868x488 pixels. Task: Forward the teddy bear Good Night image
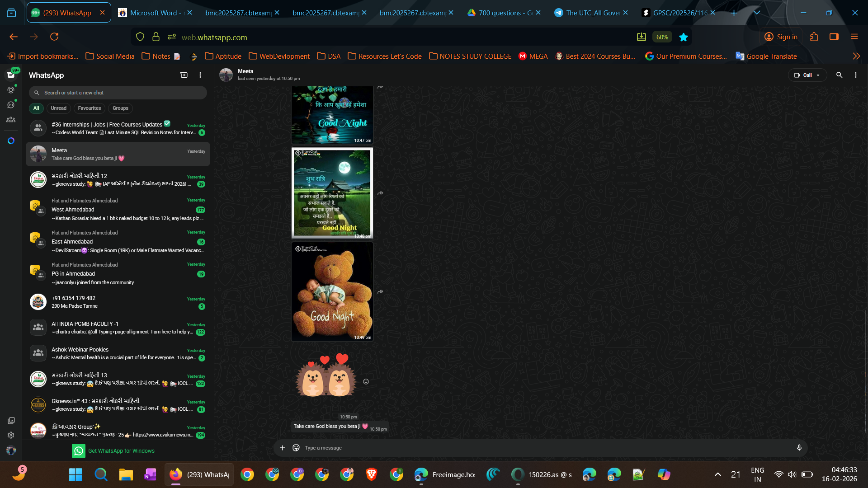tap(381, 291)
